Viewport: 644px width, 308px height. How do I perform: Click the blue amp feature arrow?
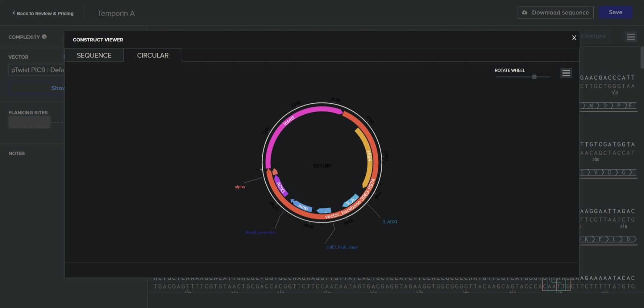click(x=302, y=206)
